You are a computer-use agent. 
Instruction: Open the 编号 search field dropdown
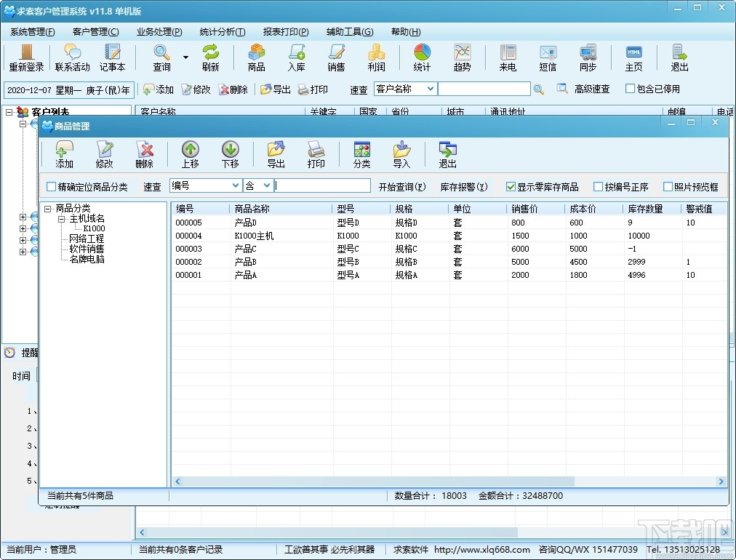tap(234, 186)
